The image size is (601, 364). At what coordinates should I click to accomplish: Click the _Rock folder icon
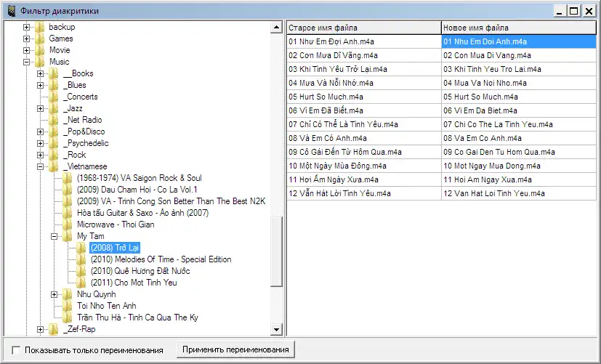coord(54,155)
